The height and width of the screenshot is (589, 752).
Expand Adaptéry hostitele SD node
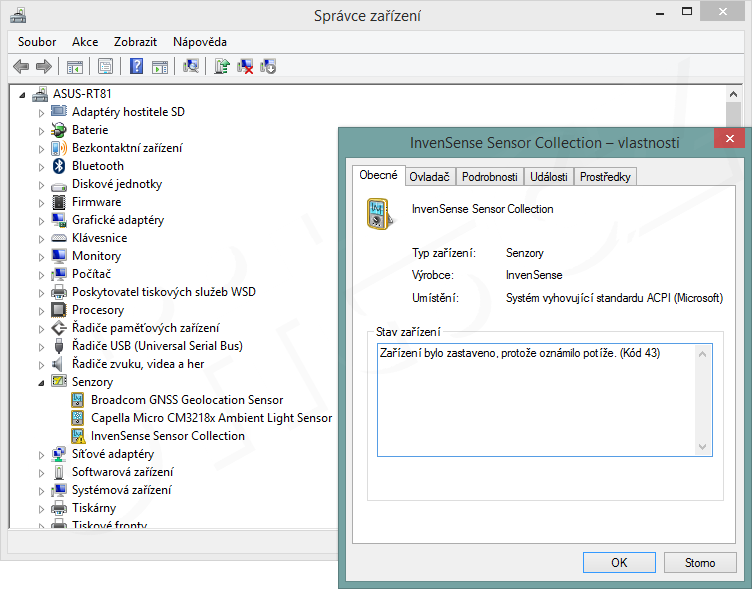(41, 113)
